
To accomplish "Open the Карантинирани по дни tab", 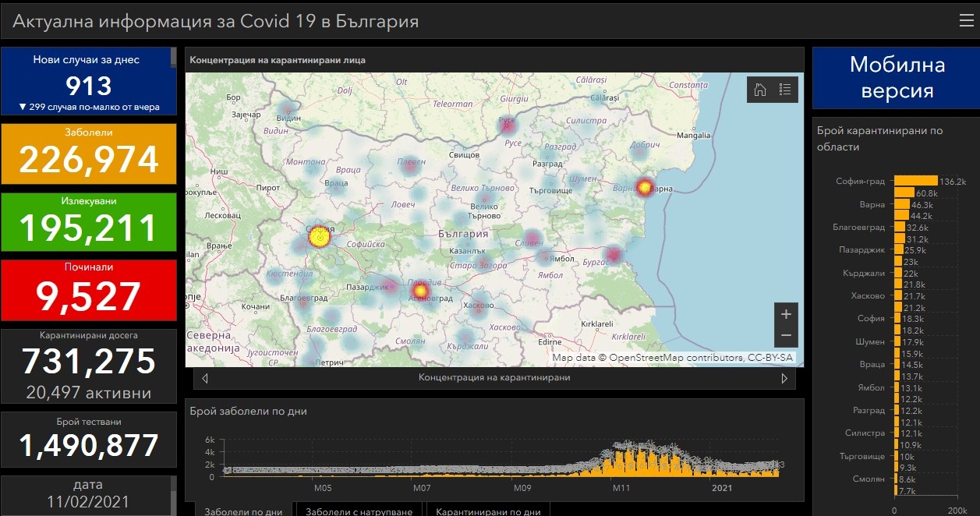I will (488, 511).
